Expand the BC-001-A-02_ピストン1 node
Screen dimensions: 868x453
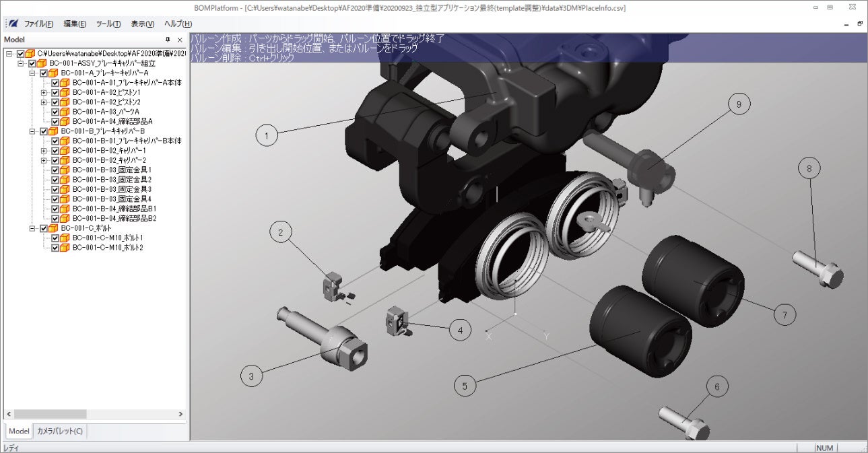coord(44,92)
